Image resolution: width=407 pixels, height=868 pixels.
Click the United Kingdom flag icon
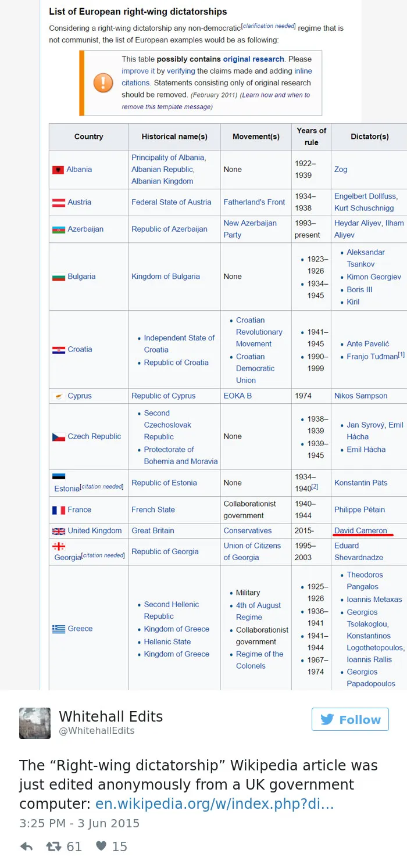[58, 531]
